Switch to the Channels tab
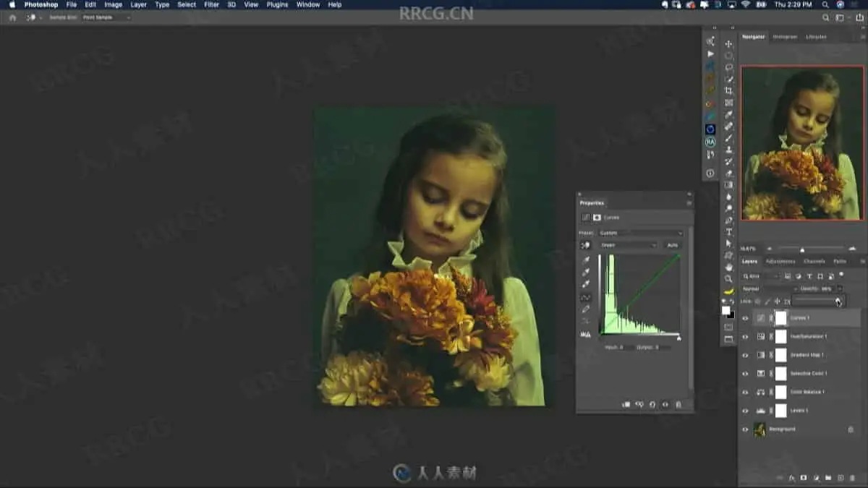The height and width of the screenshot is (488, 868). (x=814, y=261)
